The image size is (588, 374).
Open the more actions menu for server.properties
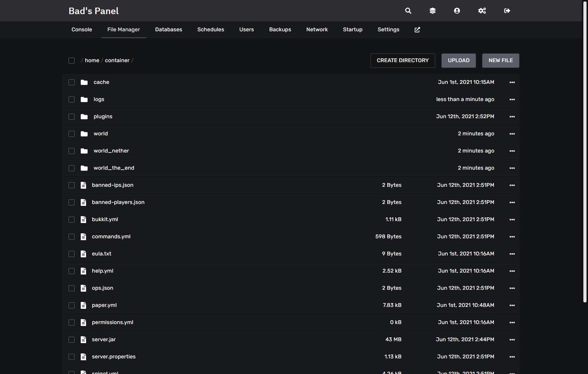[x=512, y=357]
